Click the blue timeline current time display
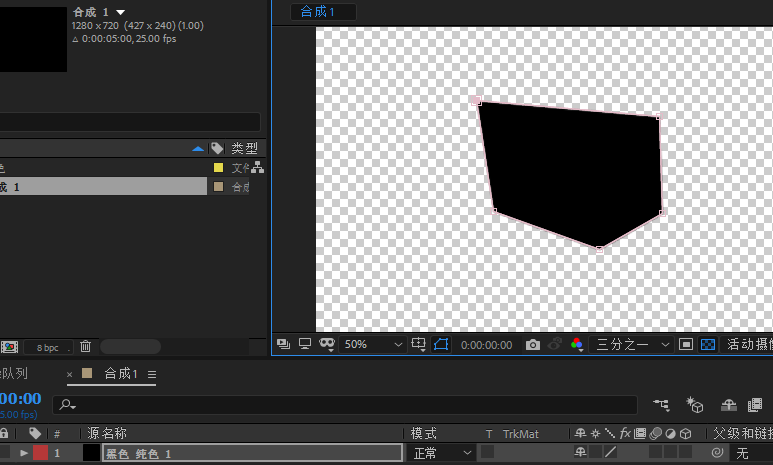The image size is (773, 465). [20, 398]
